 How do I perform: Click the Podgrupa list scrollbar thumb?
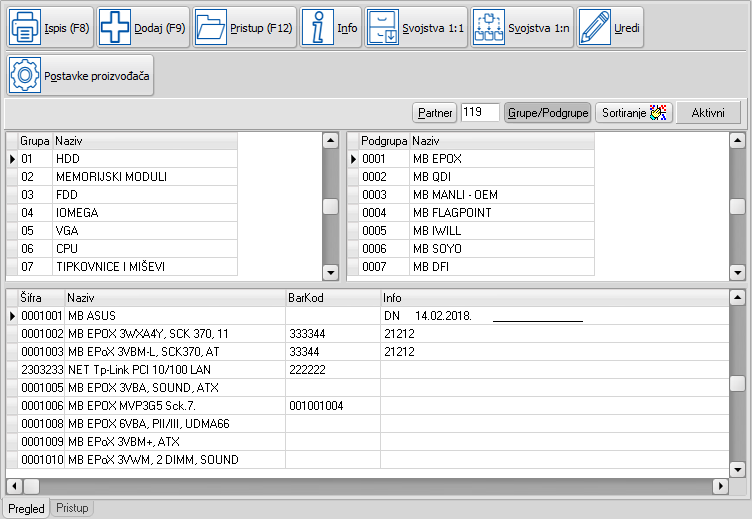pos(737,206)
